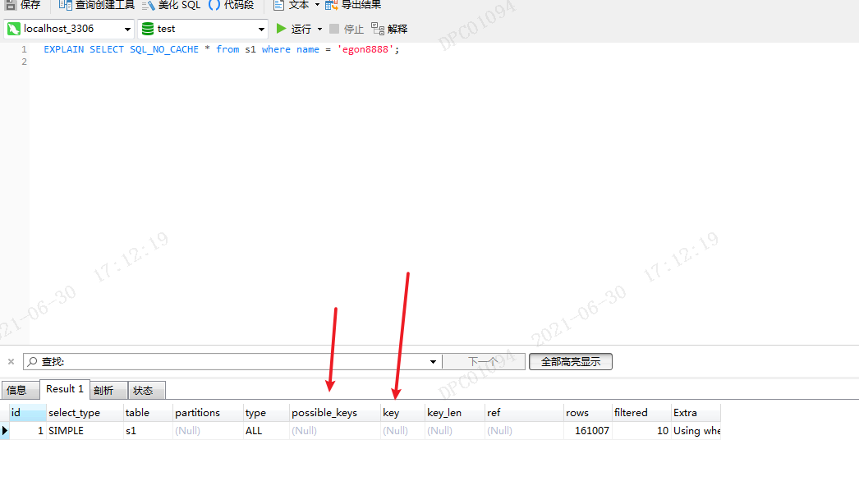Click the key_len column header
859x504 pixels.
[x=455, y=413]
